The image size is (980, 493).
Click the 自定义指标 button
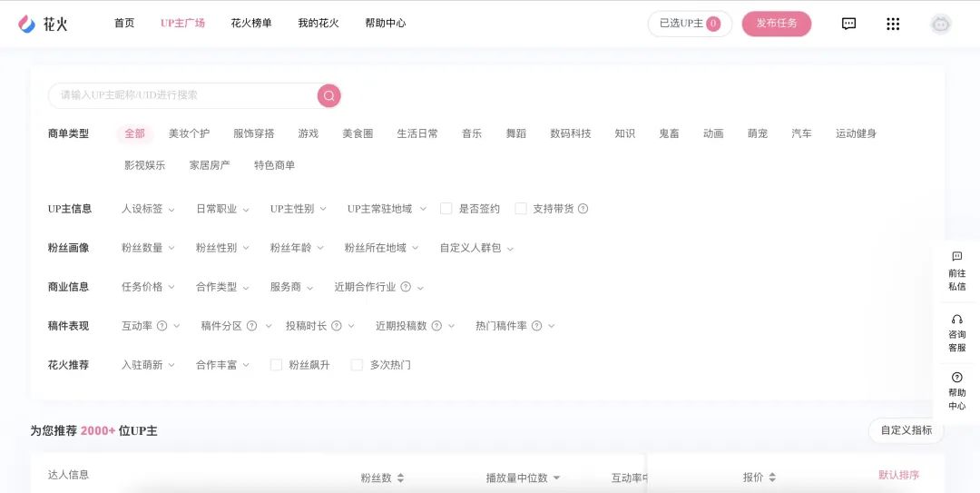(x=906, y=430)
